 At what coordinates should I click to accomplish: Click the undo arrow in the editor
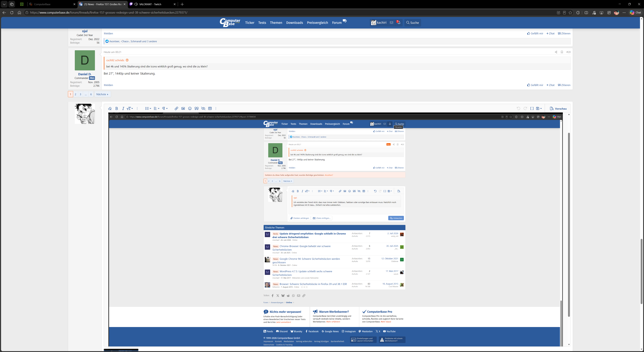tap(518, 108)
